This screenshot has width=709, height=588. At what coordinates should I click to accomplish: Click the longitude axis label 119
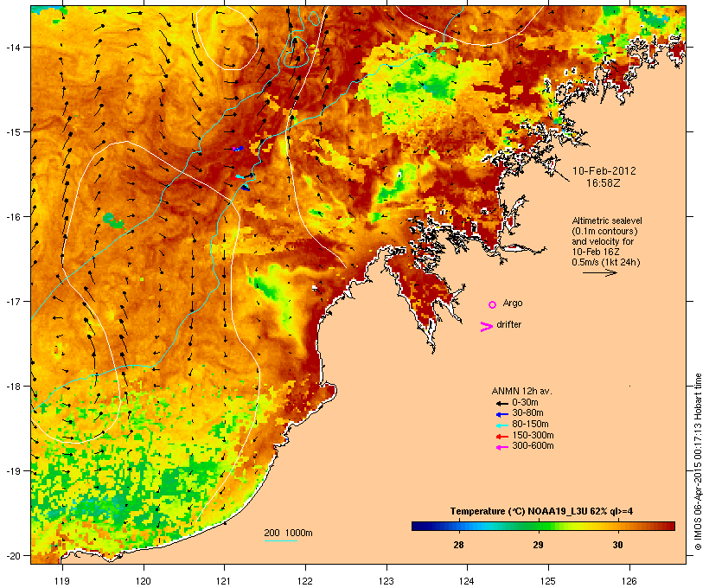62,581
